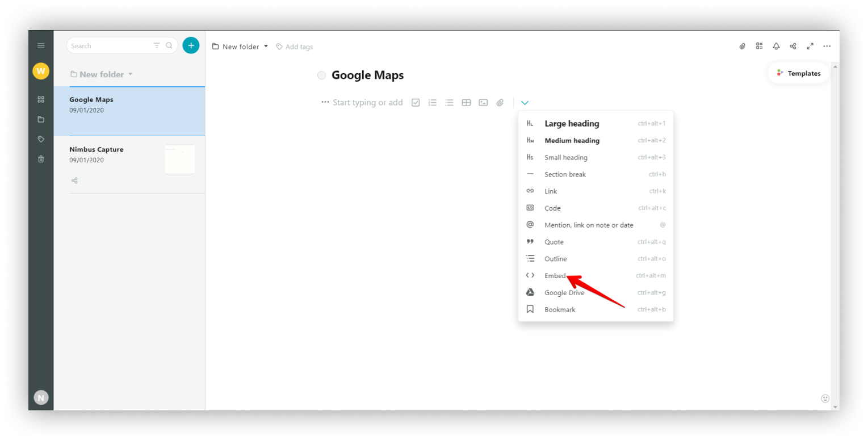This screenshot has height=441, width=868.
Task: Open the Google Maps note in list
Action: click(129, 111)
